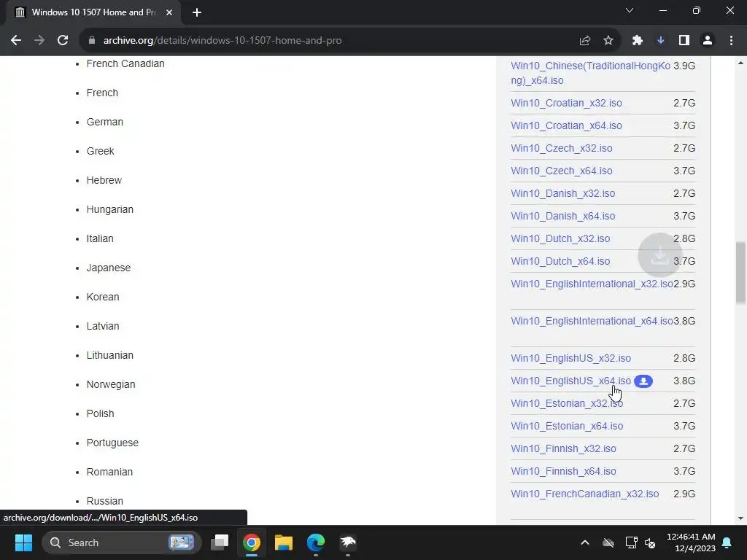Download Win10_Finnish_x64.iso
This screenshot has width=747, height=560.
564,472
